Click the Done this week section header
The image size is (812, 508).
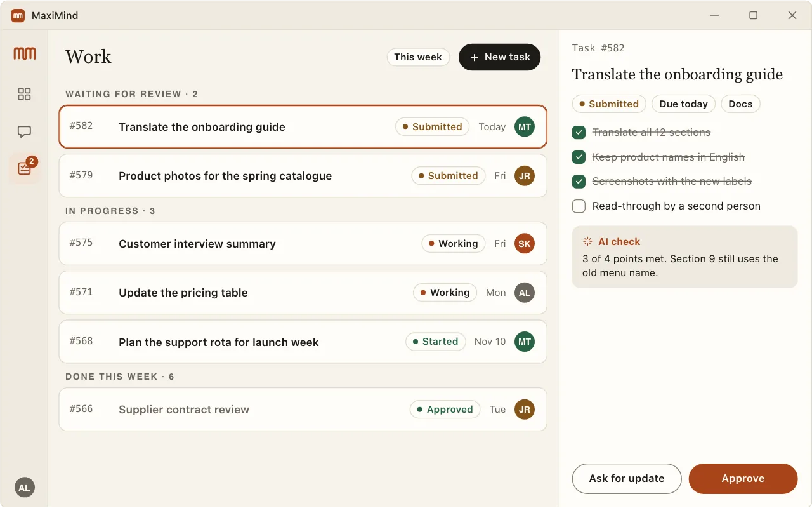pyautogui.click(x=120, y=377)
